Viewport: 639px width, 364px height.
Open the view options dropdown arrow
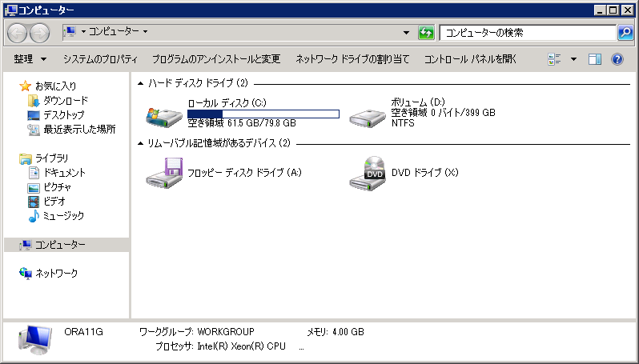tap(573, 59)
